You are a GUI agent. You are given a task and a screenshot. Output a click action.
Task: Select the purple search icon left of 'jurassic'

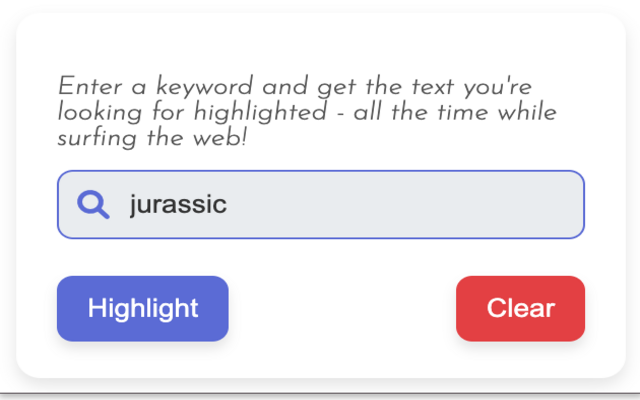[93, 205]
